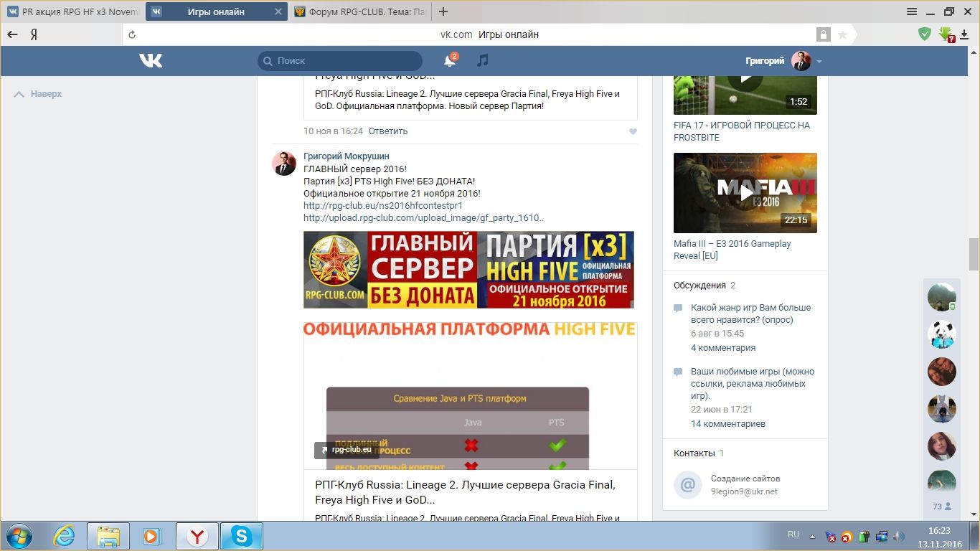Click the Mafia III E3 2016 video title
Viewport: 980px width, 551px height.
tap(732, 250)
